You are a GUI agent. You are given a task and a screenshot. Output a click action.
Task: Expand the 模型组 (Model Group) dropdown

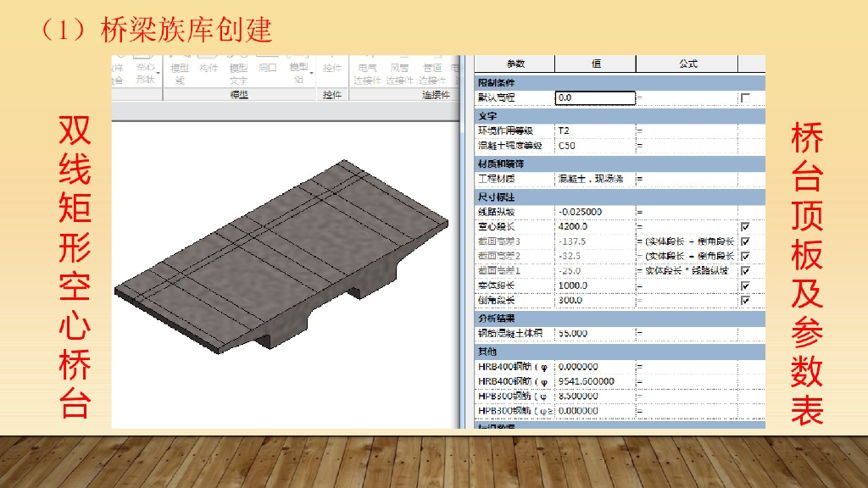[x=299, y=72]
